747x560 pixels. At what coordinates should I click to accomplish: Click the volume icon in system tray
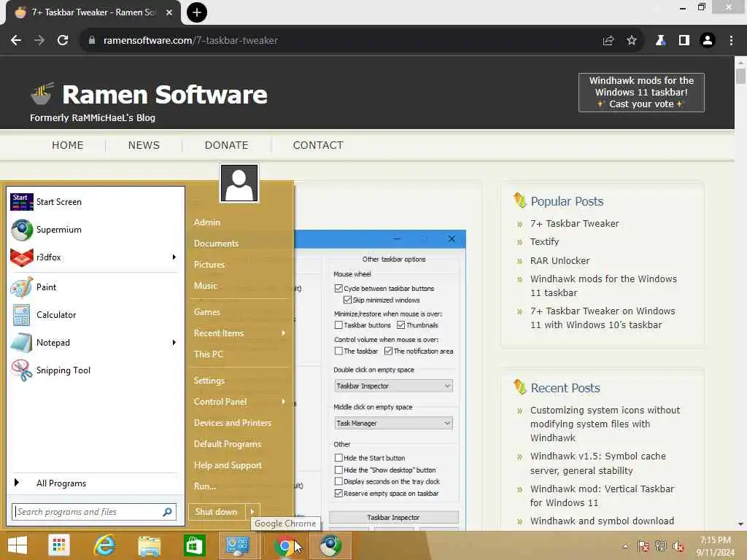[x=678, y=546]
